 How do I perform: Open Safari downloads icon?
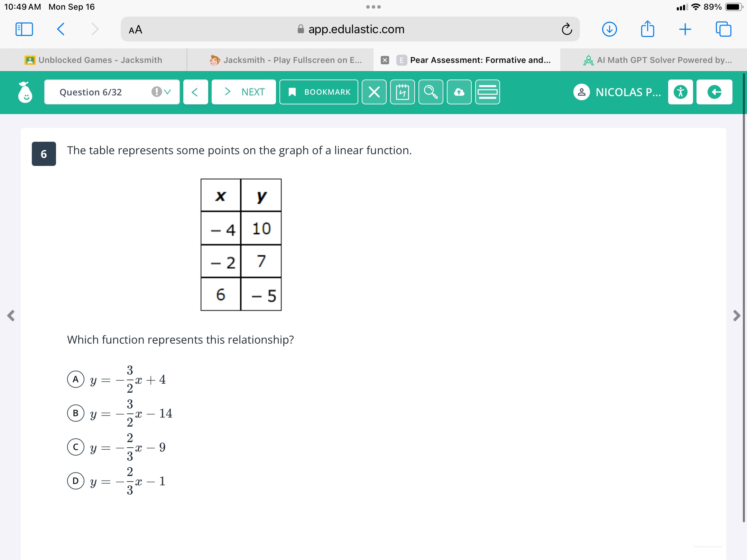[609, 29]
